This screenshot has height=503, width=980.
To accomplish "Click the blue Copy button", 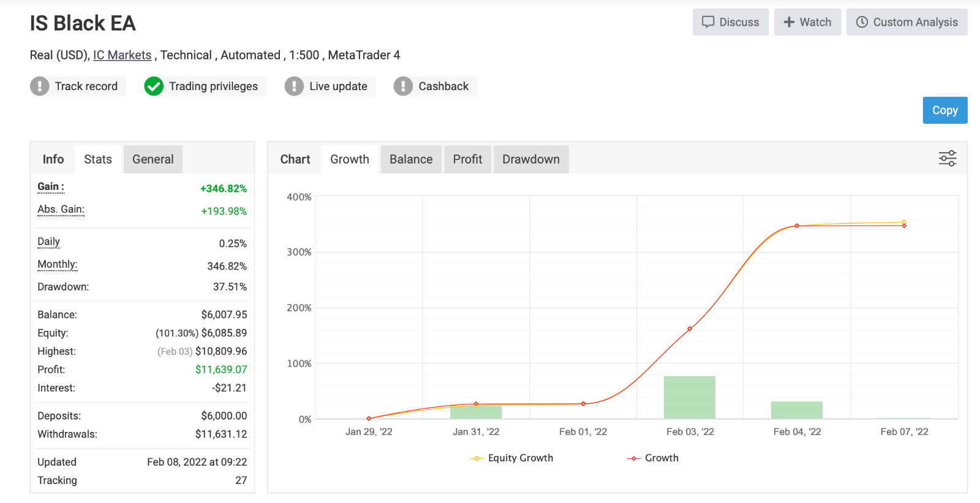I will point(945,110).
